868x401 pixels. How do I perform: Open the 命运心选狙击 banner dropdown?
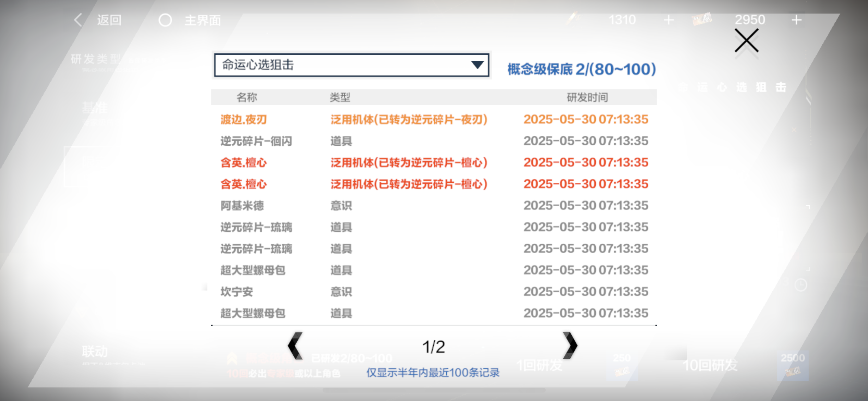click(x=351, y=65)
